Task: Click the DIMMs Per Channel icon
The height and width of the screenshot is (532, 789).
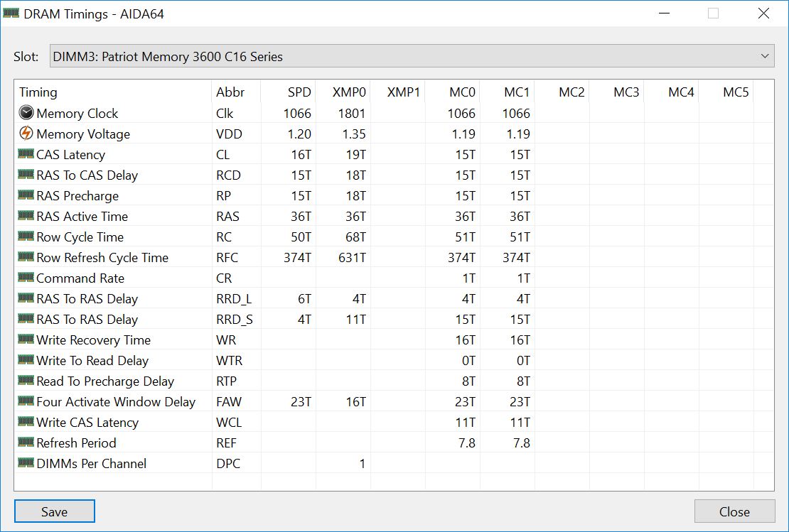Action: [x=26, y=463]
